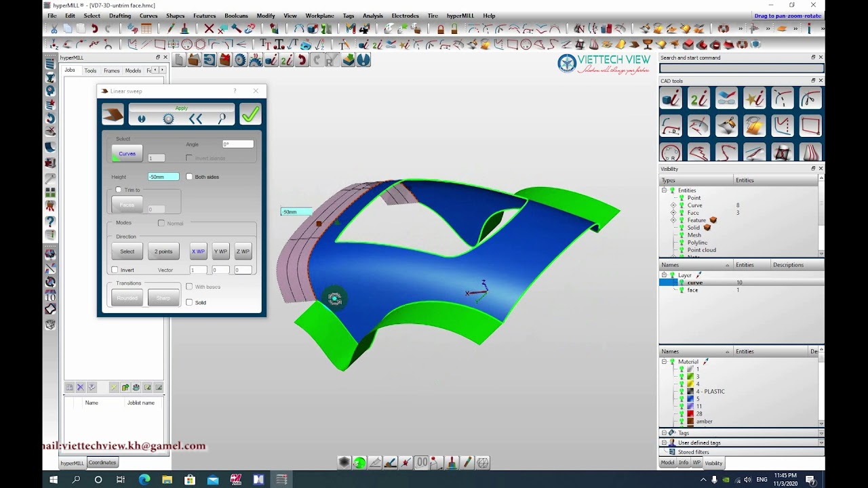Expand the Face entity node
The height and width of the screenshot is (488, 868).
[x=673, y=213]
